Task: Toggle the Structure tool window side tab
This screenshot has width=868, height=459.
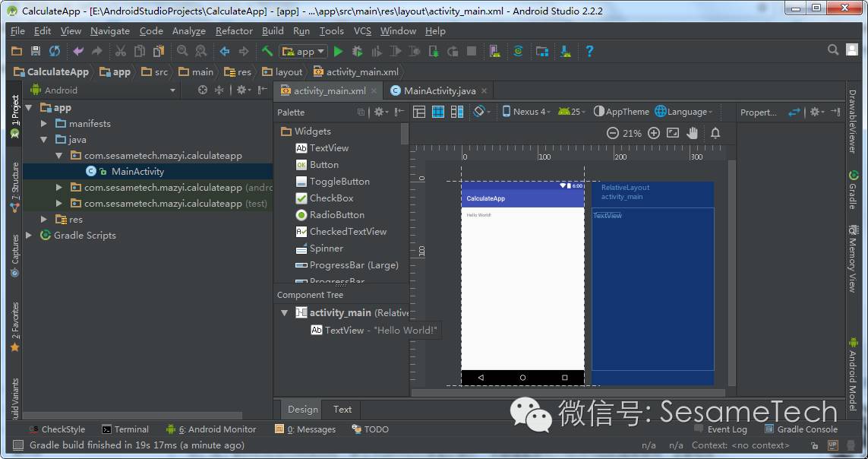Action: coord(14,187)
